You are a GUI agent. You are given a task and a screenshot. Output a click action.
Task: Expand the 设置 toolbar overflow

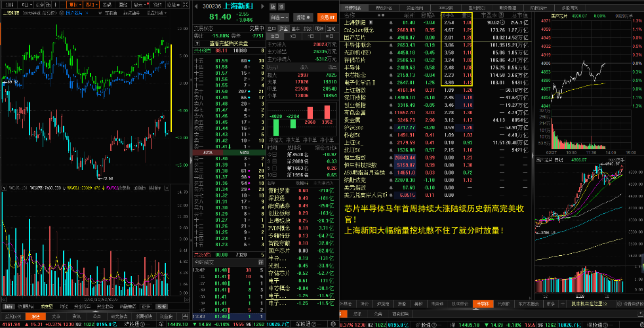point(174,5)
